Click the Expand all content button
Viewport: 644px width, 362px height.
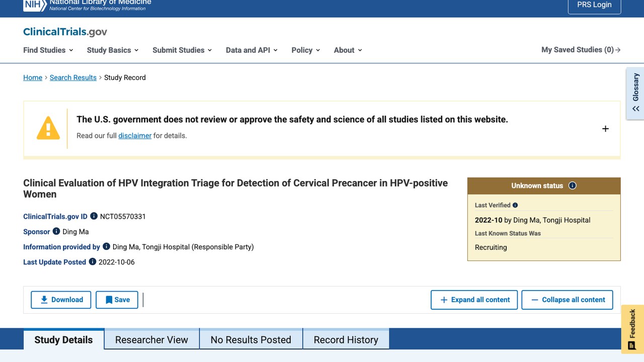[474, 300]
